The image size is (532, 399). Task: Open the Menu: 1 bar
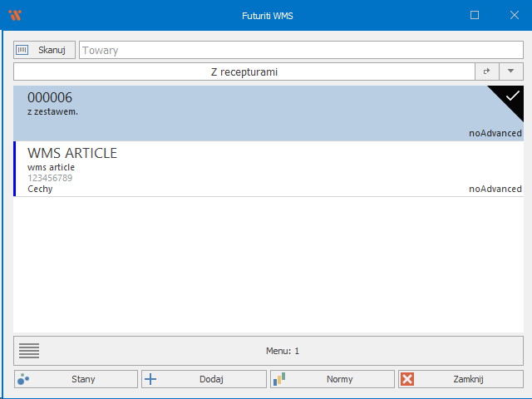283,351
